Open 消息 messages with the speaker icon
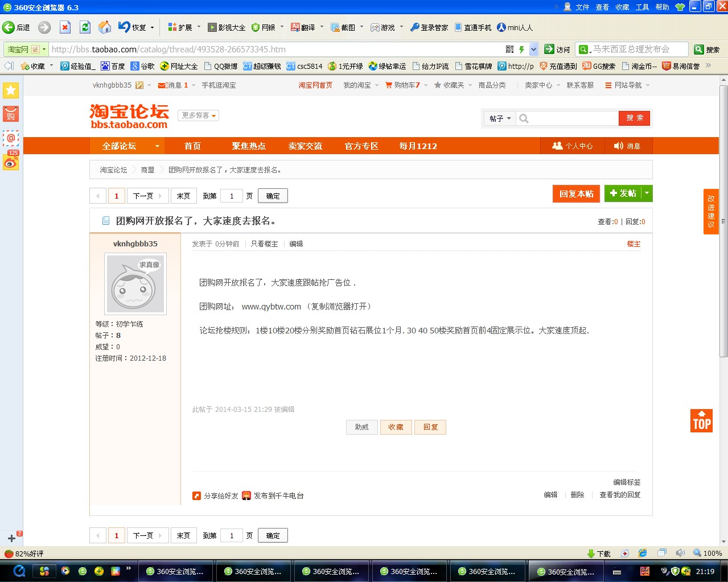728x582 pixels. (x=628, y=146)
